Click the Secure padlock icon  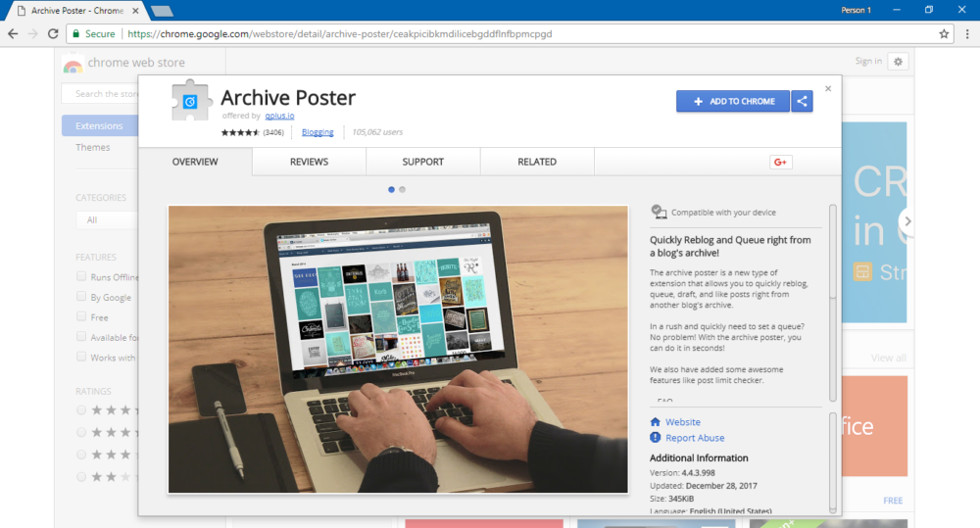pos(76,33)
